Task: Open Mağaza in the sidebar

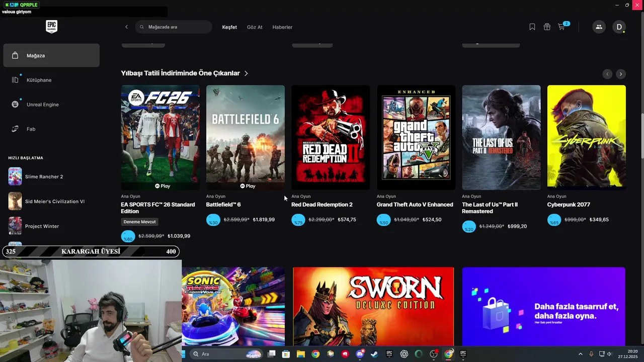Action: pos(51,55)
